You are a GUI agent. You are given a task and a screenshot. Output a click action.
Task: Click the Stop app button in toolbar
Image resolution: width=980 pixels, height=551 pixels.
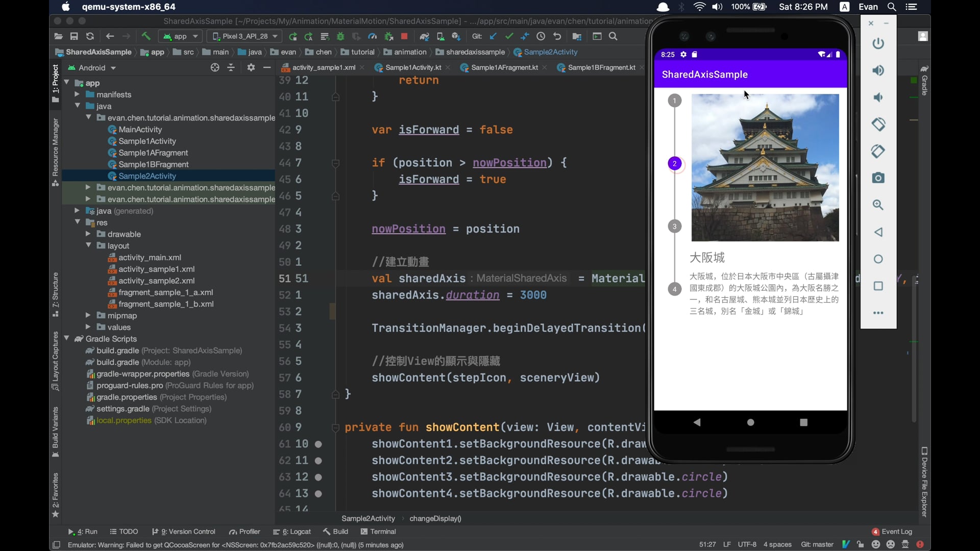pyautogui.click(x=404, y=36)
